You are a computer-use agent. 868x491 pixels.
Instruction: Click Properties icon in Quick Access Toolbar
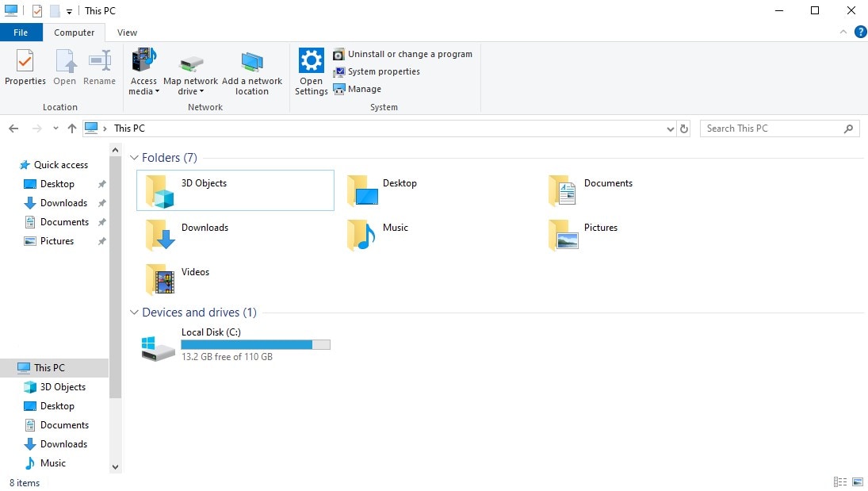(37, 10)
